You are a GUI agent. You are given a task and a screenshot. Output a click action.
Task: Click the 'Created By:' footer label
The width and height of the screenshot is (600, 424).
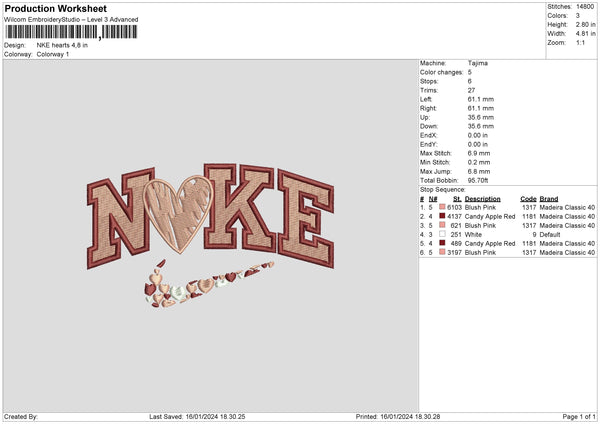point(21,416)
